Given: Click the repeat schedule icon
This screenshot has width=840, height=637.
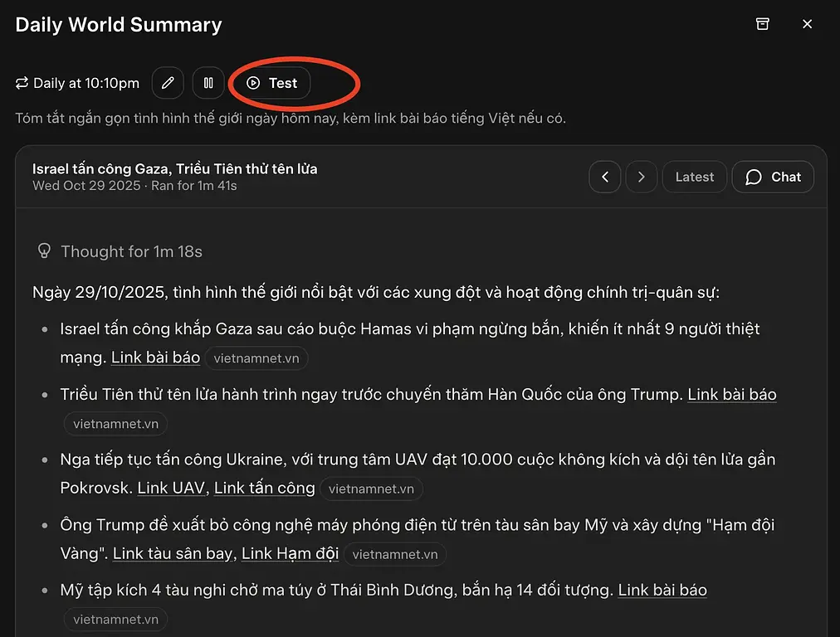Looking at the screenshot, I should click(22, 83).
